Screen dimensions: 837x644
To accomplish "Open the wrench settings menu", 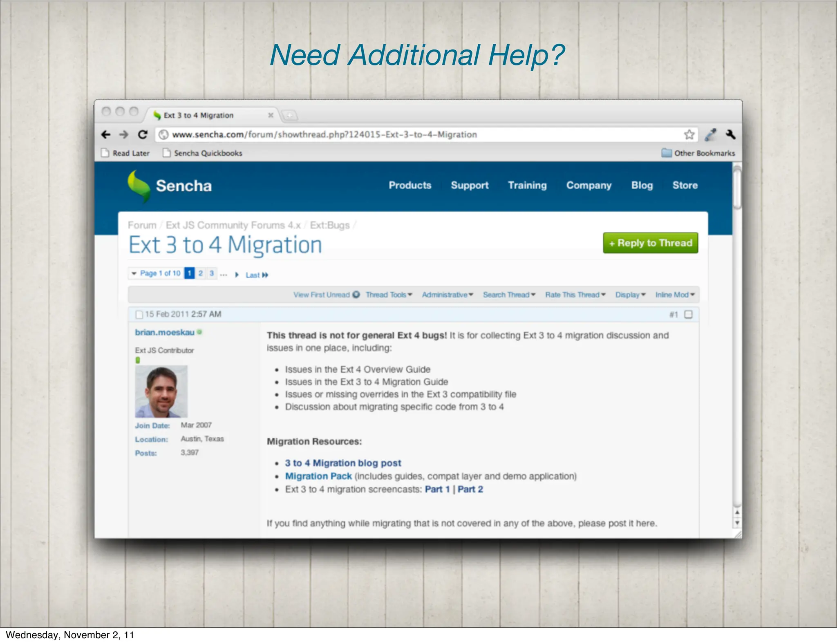I will 731,134.
